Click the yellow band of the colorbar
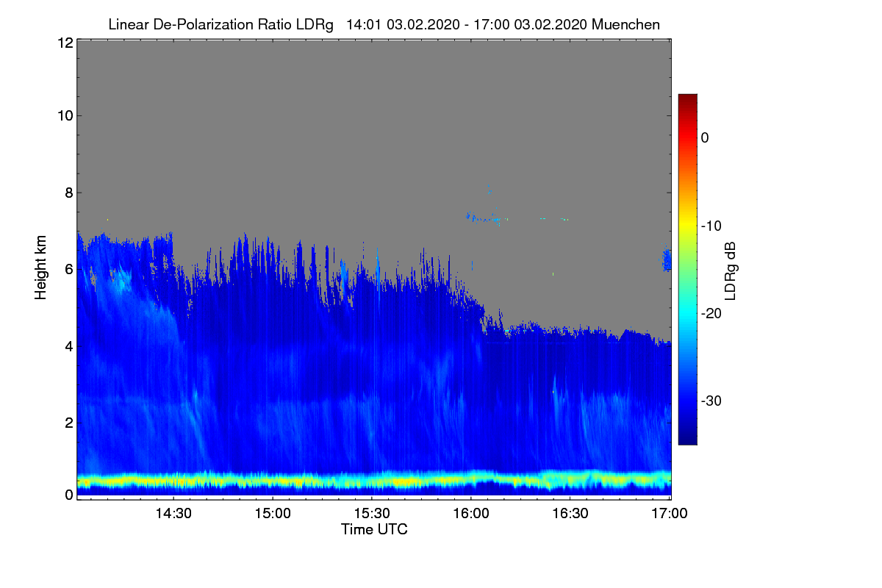Viewport: 882px width, 588px height. click(x=687, y=226)
